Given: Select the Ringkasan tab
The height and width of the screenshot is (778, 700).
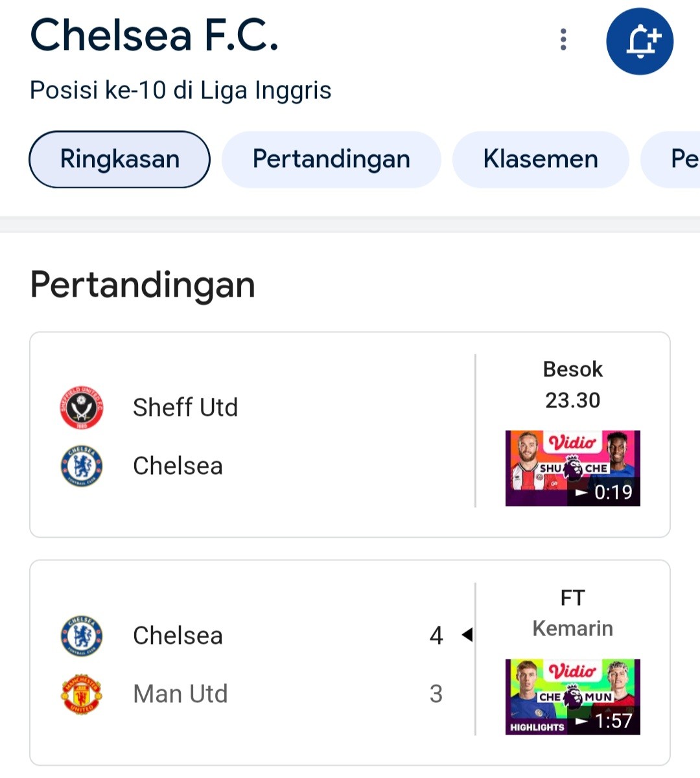Looking at the screenshot, I should (120, 159).
